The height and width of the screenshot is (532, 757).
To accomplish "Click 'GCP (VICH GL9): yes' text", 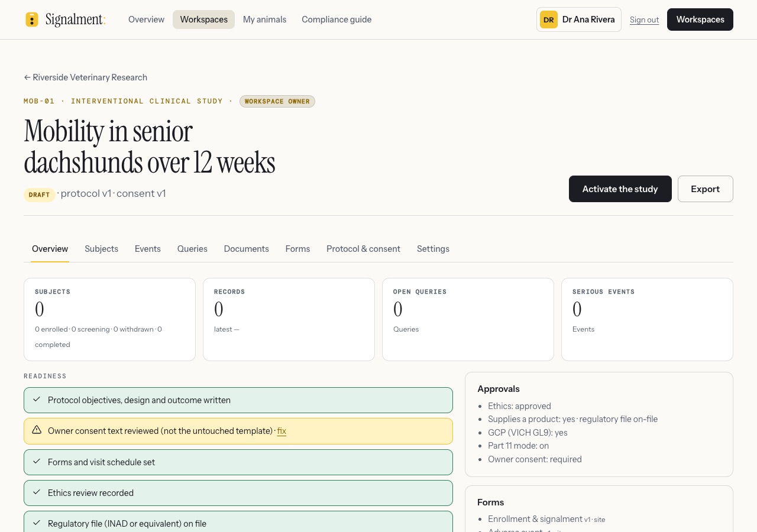I will (528, 433).
